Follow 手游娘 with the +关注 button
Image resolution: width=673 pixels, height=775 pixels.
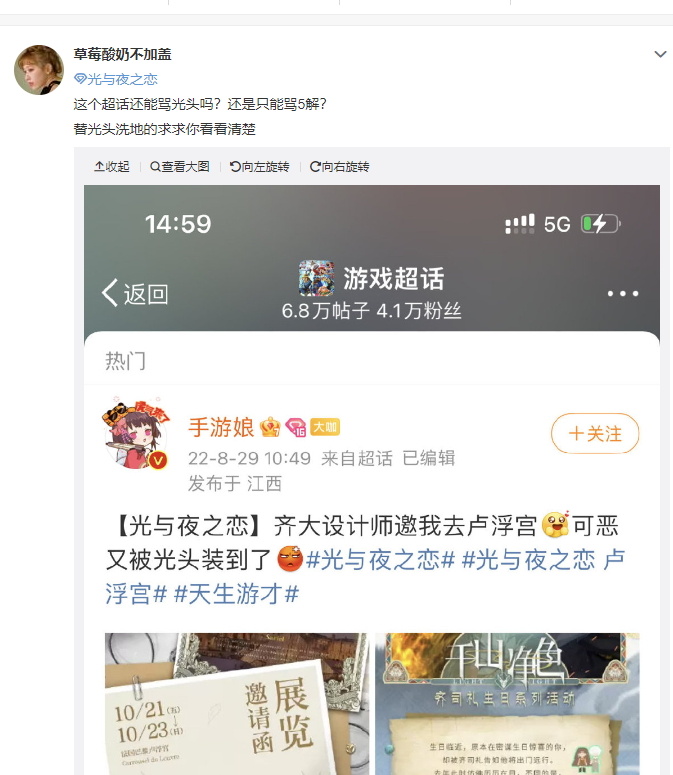[x=595, y=433]
